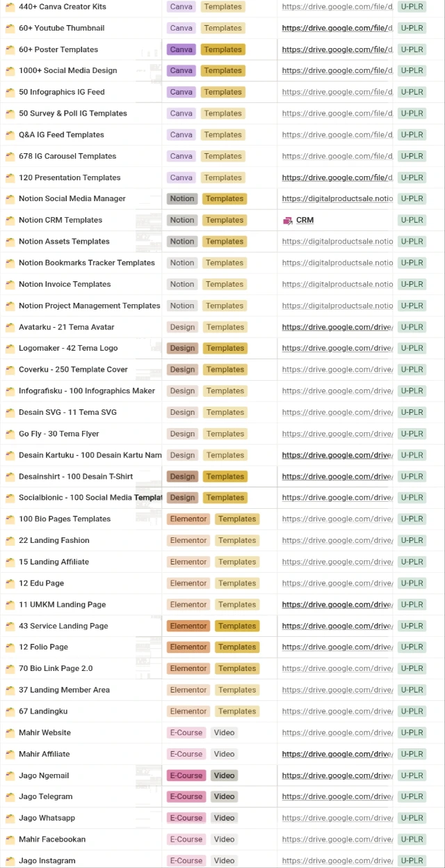
Task: Select the 37 Landing Member Area name
Action: pyautogui.click(x=65, y=690)
